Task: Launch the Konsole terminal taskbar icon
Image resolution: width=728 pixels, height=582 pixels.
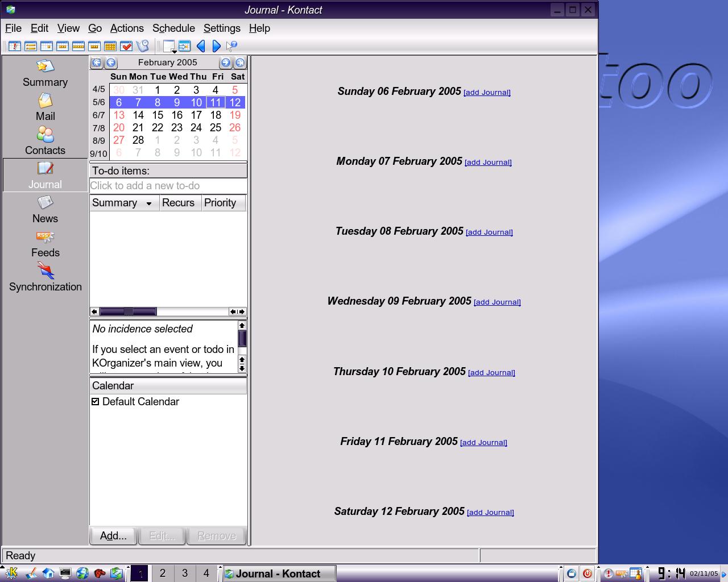Action: click(x=65, y=573)
